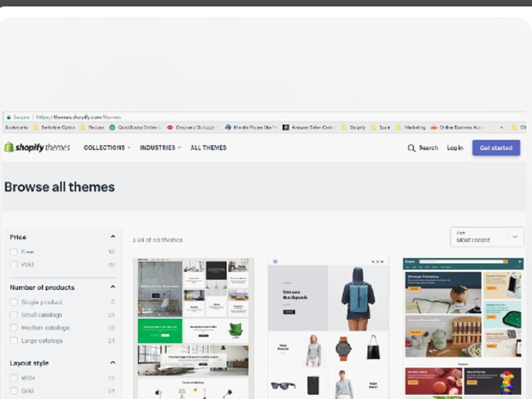Open the Collections dropdown menu
The image size is (532, 399).
coord(107,147)
